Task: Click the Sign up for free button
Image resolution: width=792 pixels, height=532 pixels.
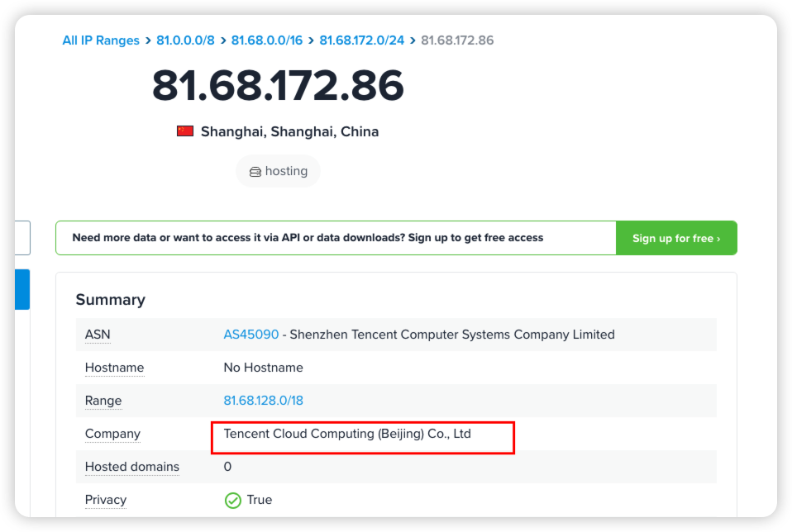Action: pyautogui.click(x=676, y=238)
